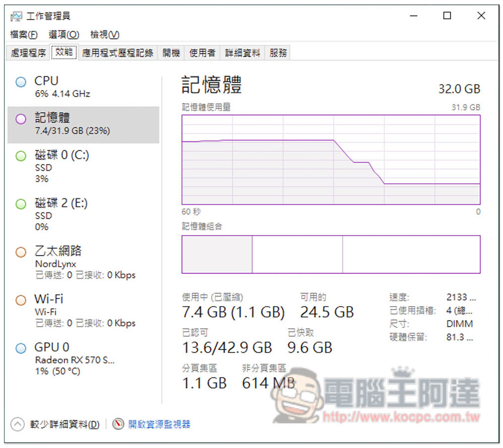
Task: Click the 磁碟 0 (C:) green circle icon
Action: pyautogui.click(x=21, y=156)
